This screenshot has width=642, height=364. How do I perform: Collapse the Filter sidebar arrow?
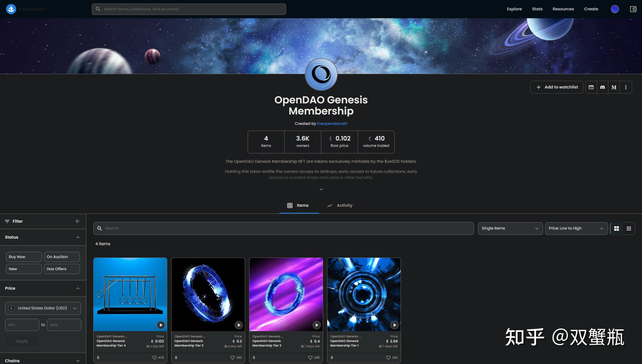tap(78, 221)
